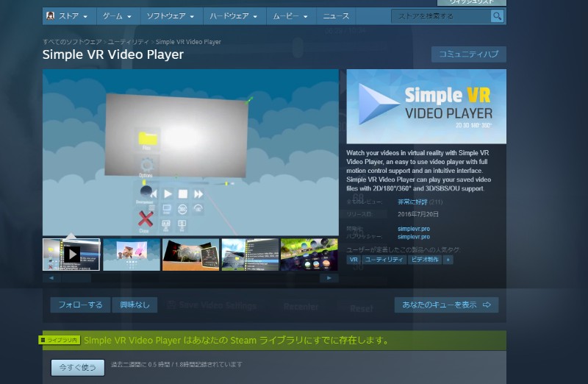Click the Options gear icon in preview

click(146, 166)
